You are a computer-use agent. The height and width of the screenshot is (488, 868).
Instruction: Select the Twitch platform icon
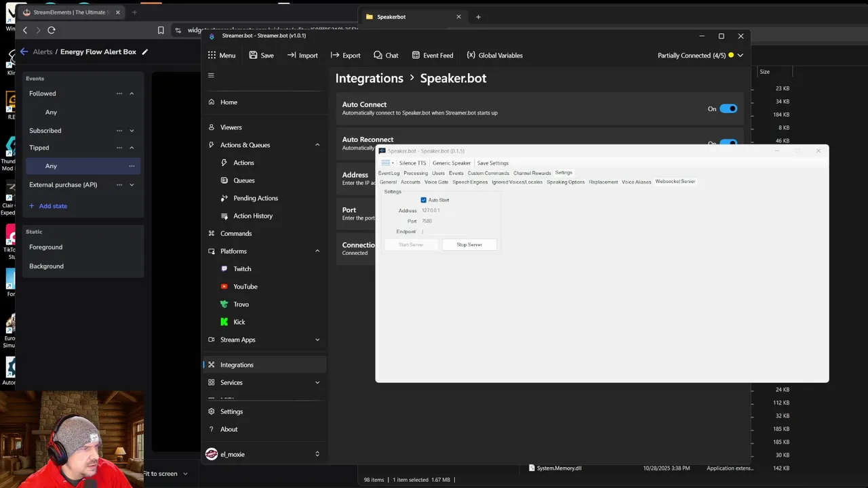pos(224,269)
